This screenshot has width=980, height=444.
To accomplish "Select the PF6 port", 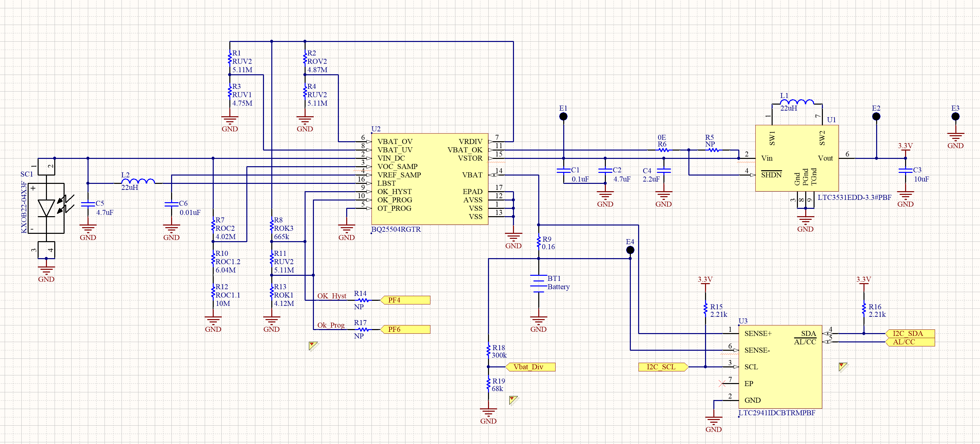I will coord(405,330).
